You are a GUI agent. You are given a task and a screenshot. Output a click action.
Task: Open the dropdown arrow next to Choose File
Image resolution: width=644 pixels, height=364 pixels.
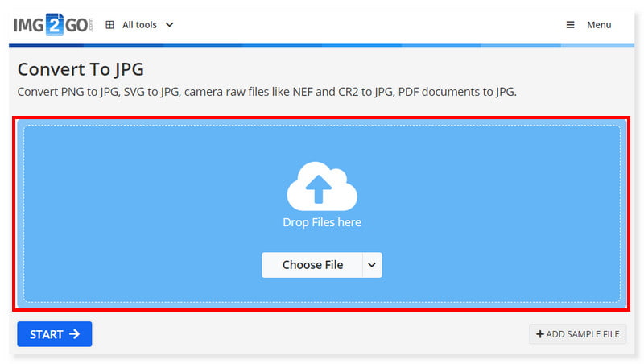coord(371,265)
